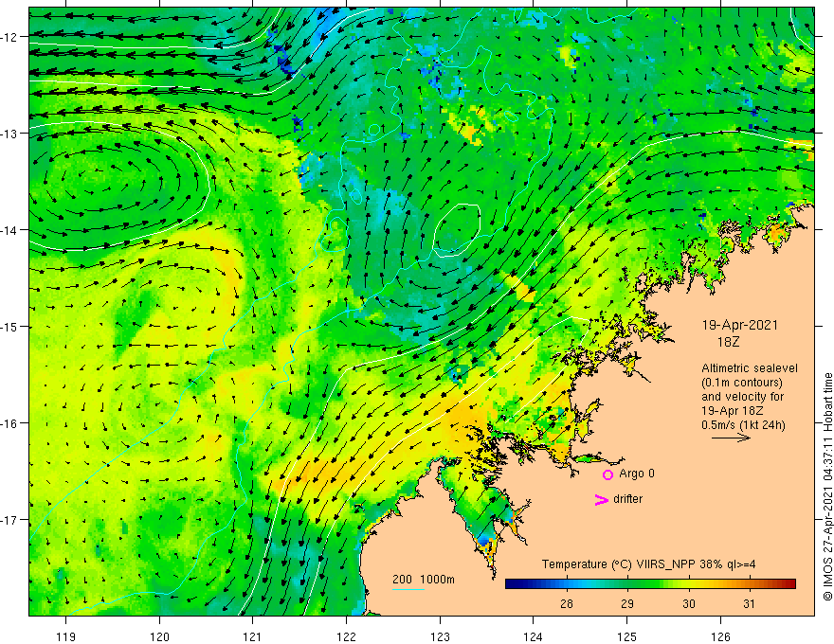Image resolution: width=834 pixels, height=644 pixels.
Task: Click the cyan 200m isobath legend line
Action: click(x=408, y=589)
